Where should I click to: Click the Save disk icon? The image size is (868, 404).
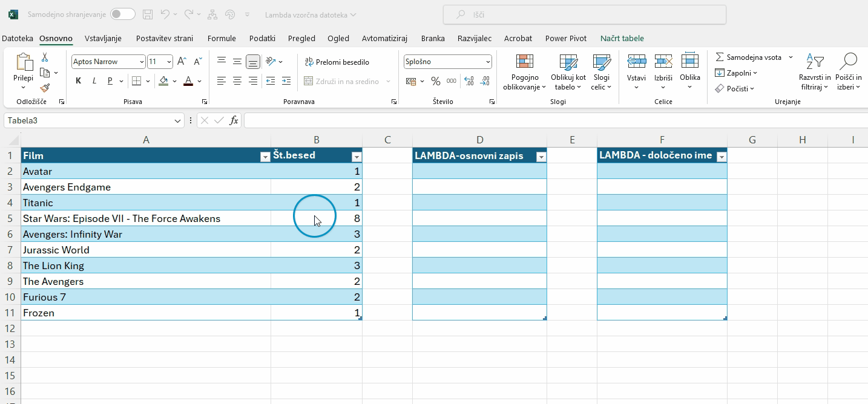tap(148, 15)
